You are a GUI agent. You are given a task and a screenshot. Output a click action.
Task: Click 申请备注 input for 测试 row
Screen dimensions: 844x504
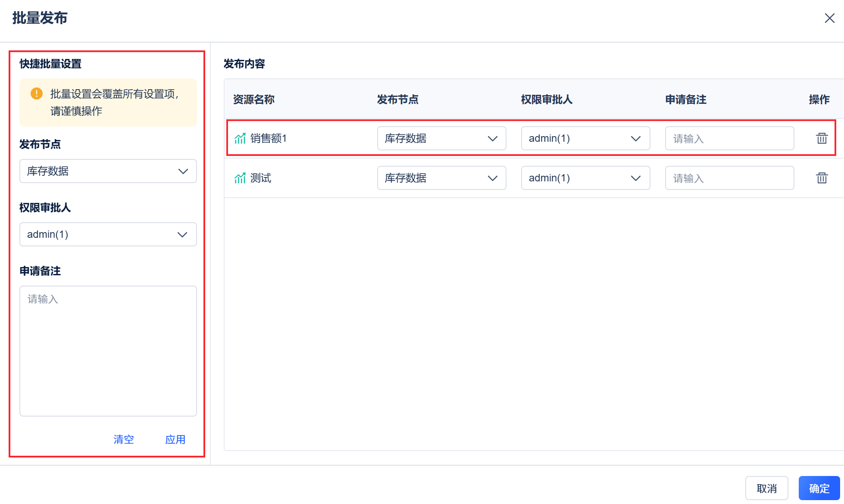tap(729, 178)
